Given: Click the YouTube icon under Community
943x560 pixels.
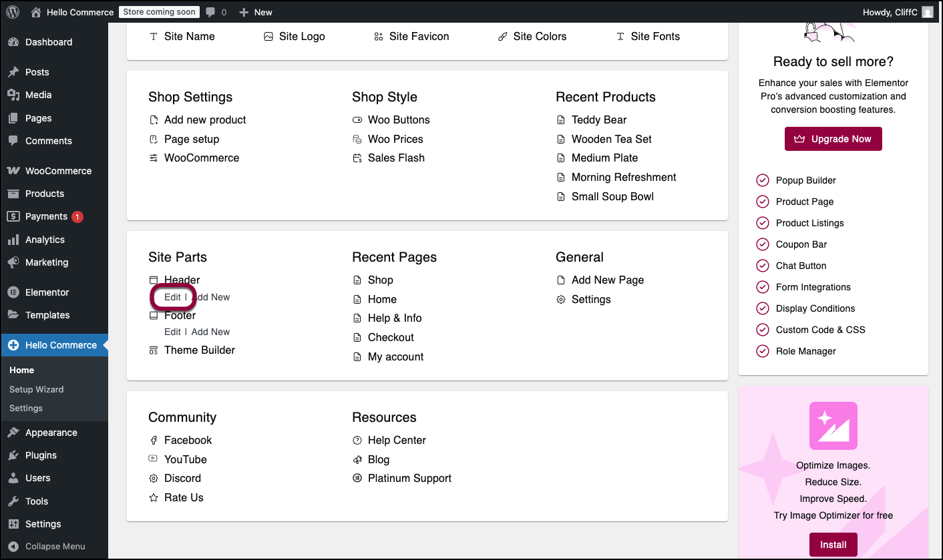Looking at the screenshot, I should (154, 459).
